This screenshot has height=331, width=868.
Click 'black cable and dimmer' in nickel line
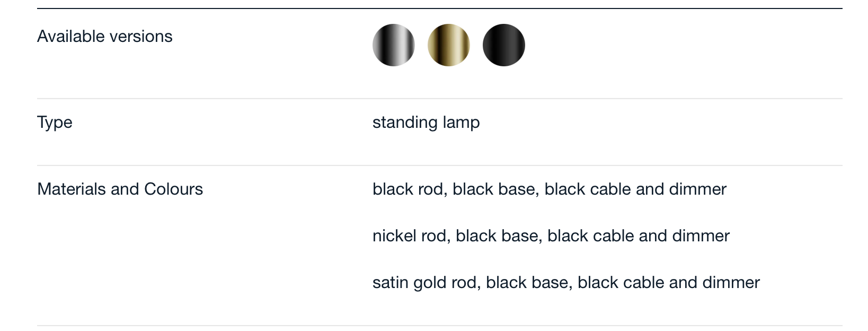(x=639, y=236)
